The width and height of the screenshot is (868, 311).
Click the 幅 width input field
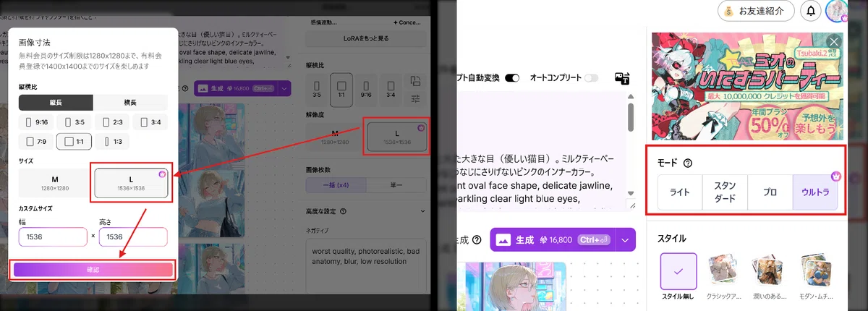click(x=53, y=237)
